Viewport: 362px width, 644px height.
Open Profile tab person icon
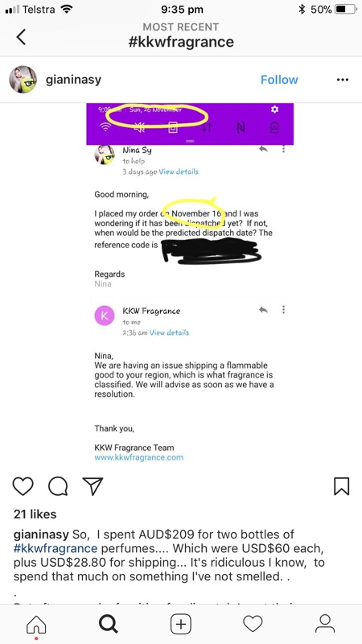[x=325, y=625]
